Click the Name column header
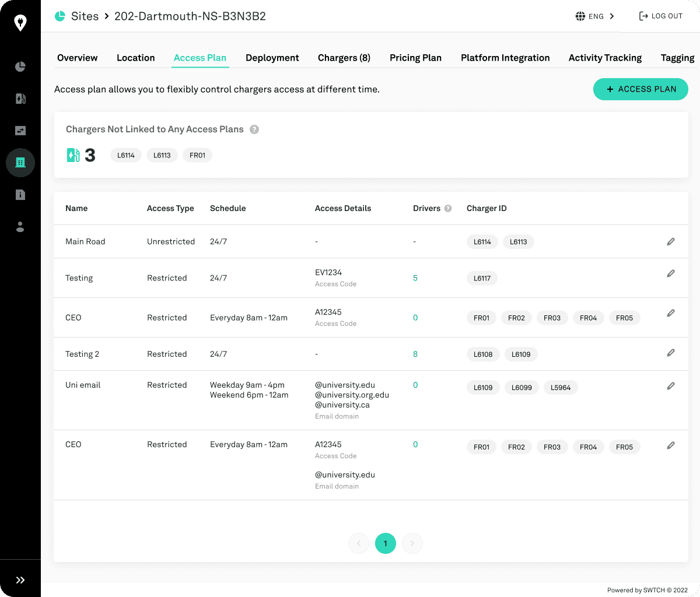This screenshot has height=597, width=700. 76,208
